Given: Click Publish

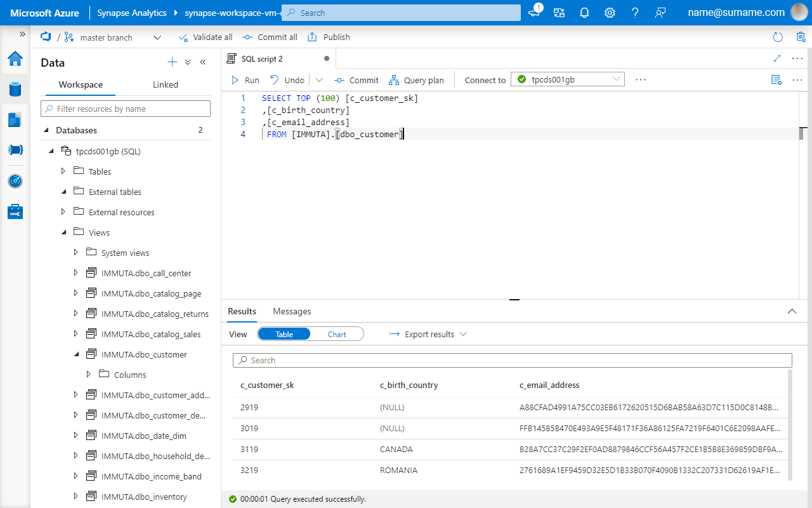Looking at the screenshot, I should 329,37.
